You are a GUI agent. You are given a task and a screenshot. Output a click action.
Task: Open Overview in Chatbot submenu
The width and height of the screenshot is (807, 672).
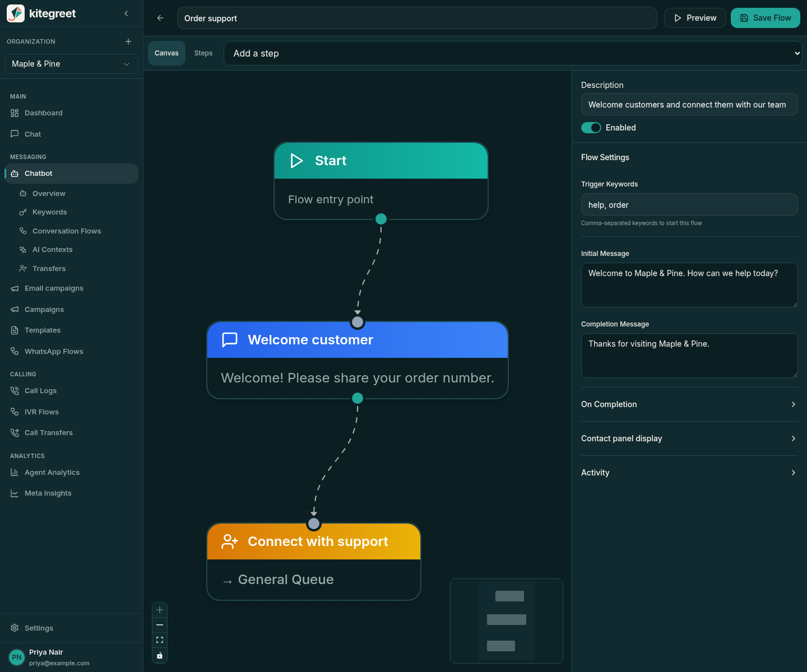pos(49,194)
